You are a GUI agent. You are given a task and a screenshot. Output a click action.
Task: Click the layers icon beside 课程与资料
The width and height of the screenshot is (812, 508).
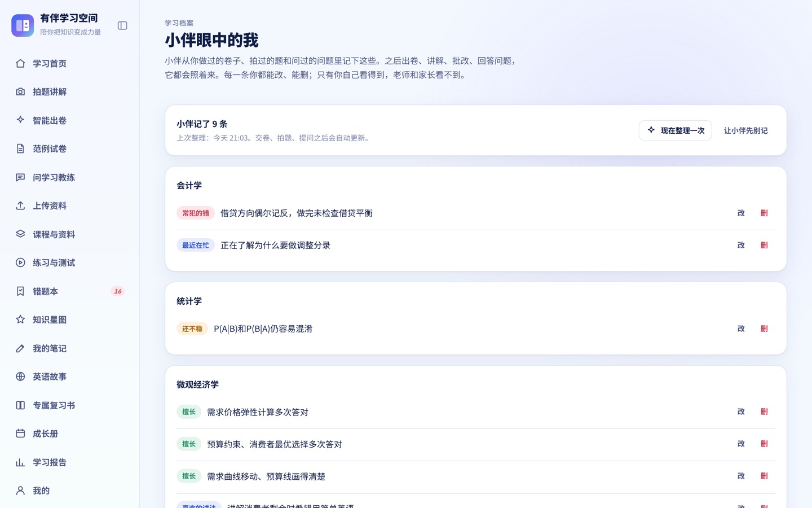[x=20, y=234]
